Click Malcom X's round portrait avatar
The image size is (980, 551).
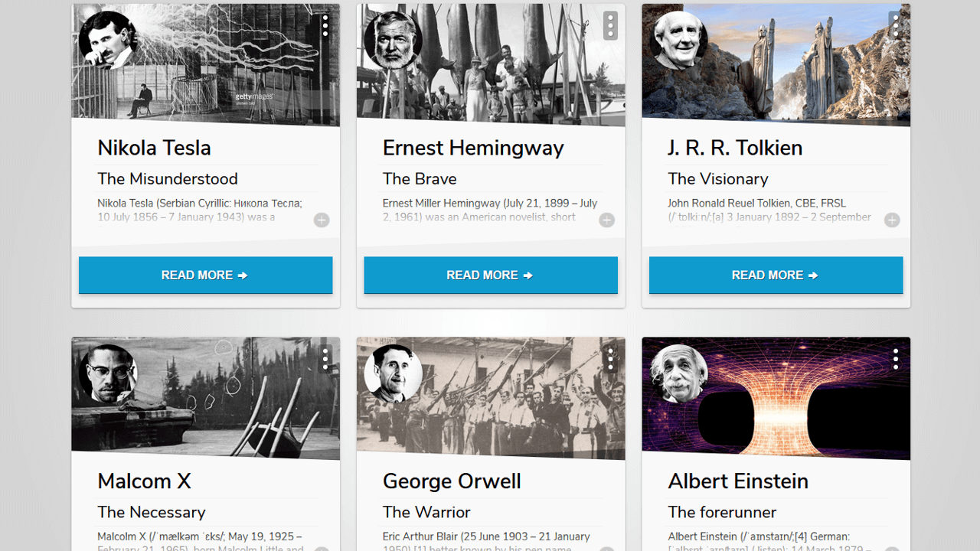click(108, 374)
